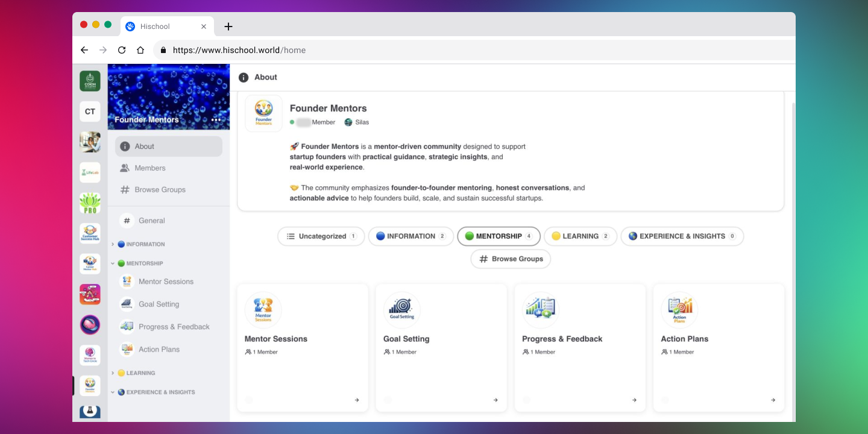
Task: Switch to the Uncategorized filter tab
Action: [321, 236]
